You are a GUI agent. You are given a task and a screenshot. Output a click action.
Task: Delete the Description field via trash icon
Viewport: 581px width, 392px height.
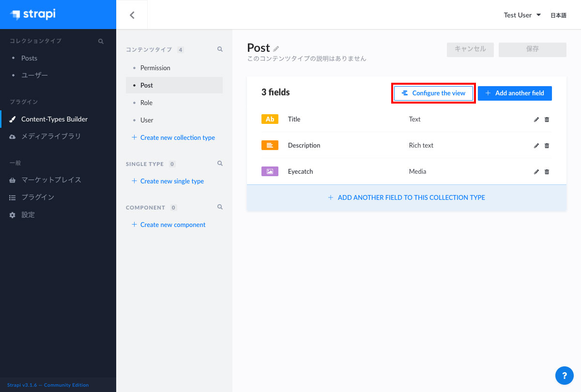click(x=547, y=145)
